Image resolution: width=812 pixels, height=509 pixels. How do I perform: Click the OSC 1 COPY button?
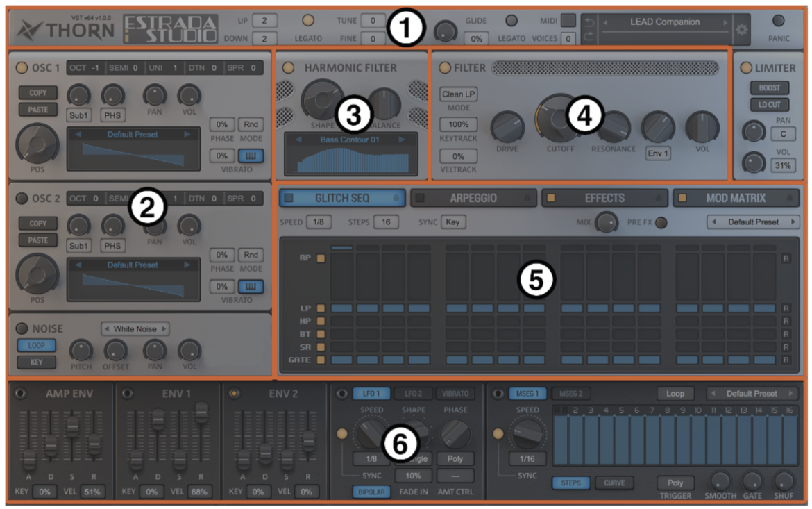tap(37, 93)
